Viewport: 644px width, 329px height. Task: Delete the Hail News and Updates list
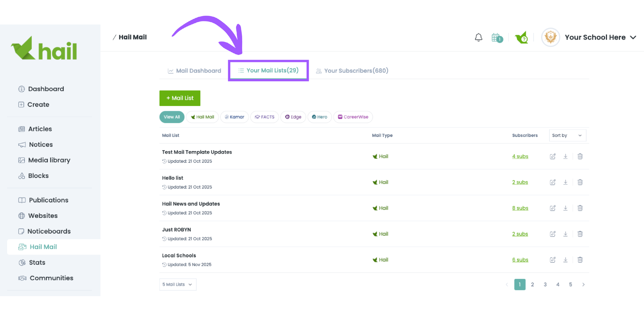[x=580, y=208]
